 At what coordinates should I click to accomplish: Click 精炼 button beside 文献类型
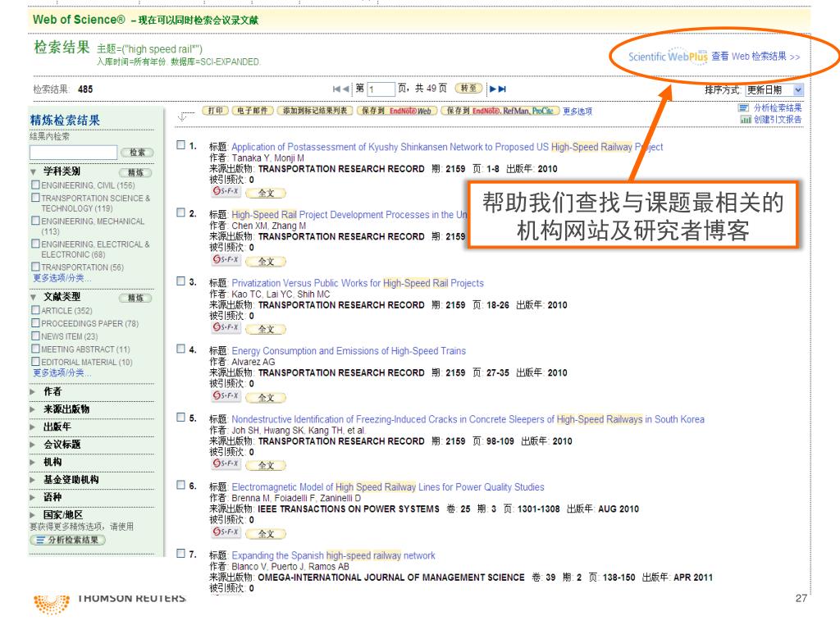click(x=135, y=298)
